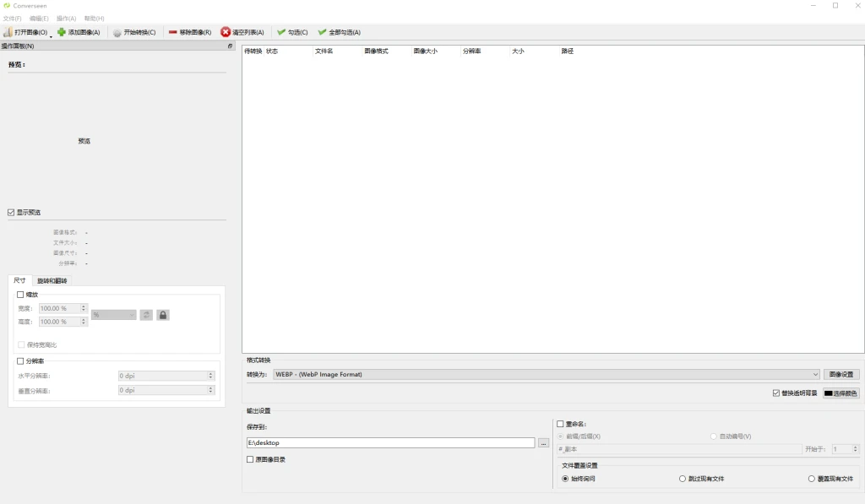Image resolution: width=865 pixels, height=504 pixels.
Task: Enable the 分辨率 checkbox
Action: [x=20, y=361]
